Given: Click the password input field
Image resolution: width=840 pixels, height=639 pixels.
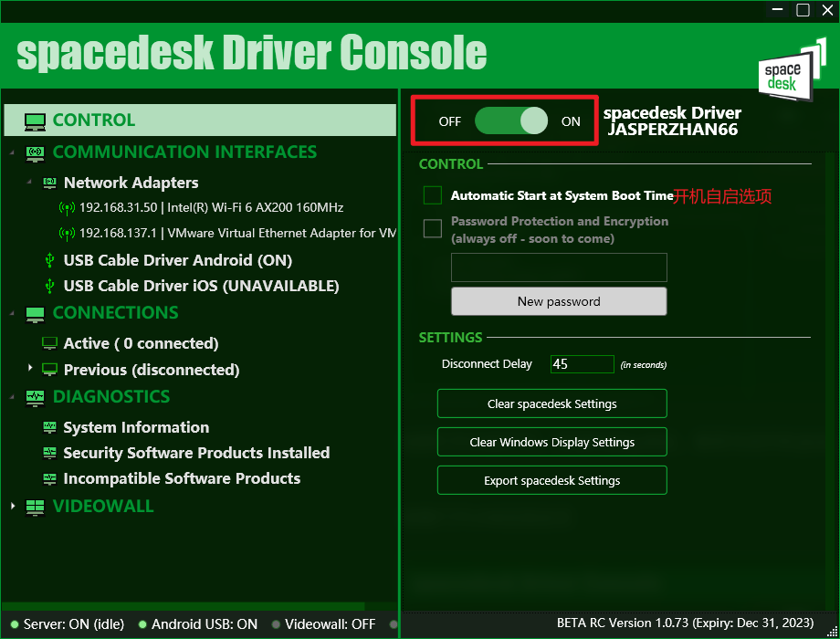Looking at the screenshot, I should point(559,267).
